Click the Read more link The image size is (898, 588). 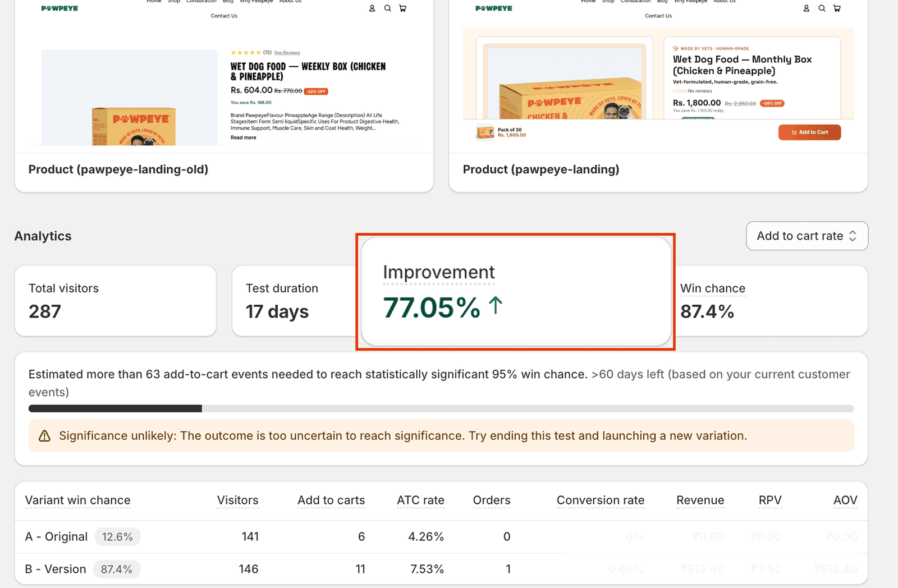(x=243, y=137)
